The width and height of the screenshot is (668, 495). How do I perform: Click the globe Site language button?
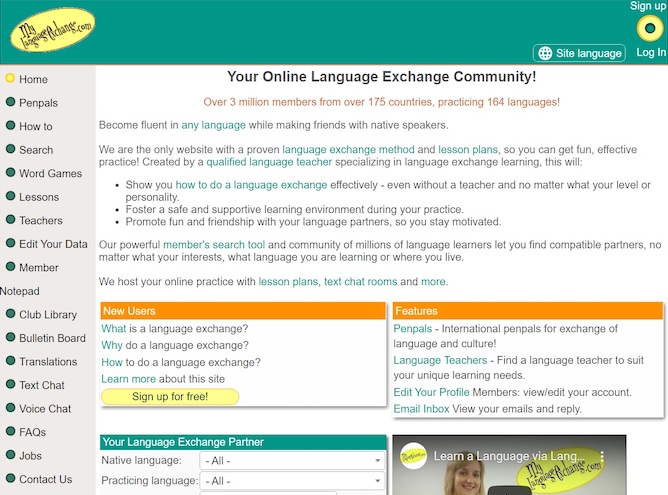(579, 53)
